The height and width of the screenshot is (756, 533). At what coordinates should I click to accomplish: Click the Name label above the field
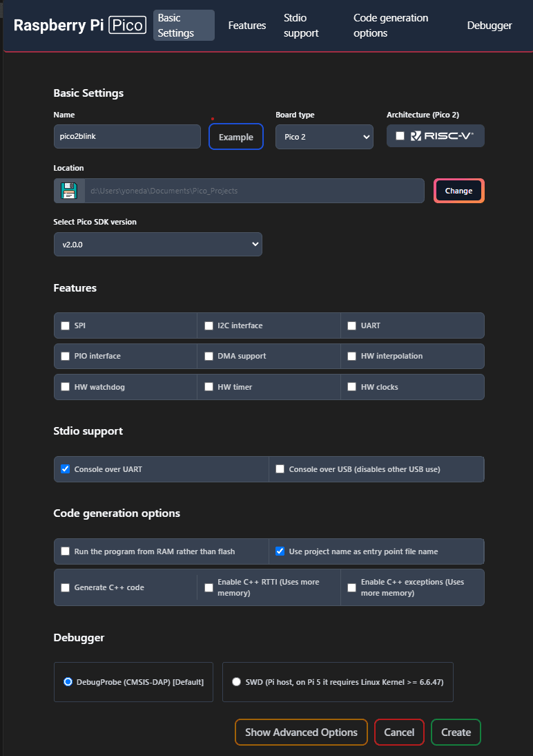coord(64,115)
